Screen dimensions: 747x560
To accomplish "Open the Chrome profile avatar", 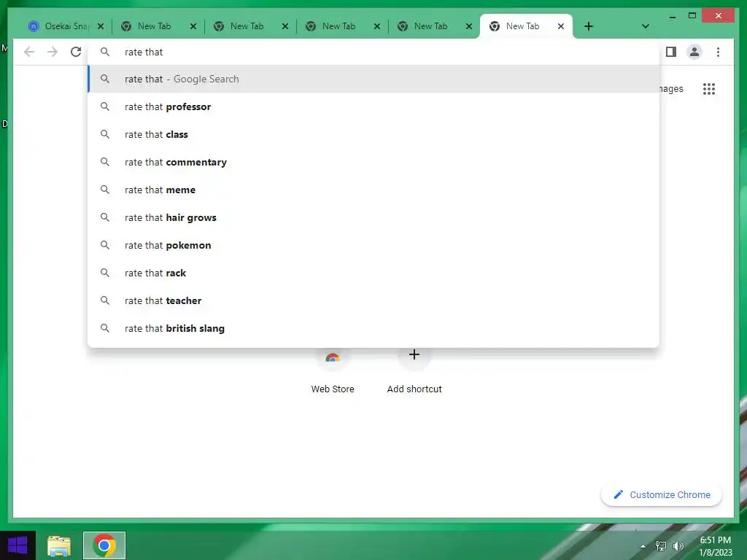I will coord(694,52).
